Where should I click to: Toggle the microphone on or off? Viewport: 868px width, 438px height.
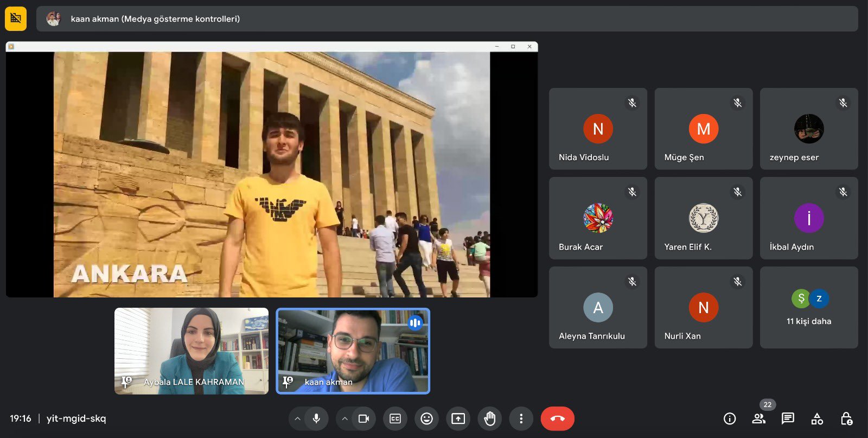click(316, 418)
